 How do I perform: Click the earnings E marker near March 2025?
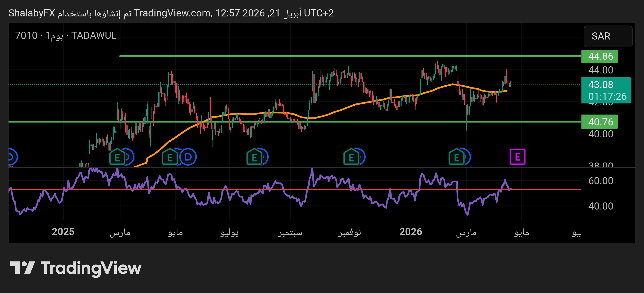click(117, 157)
